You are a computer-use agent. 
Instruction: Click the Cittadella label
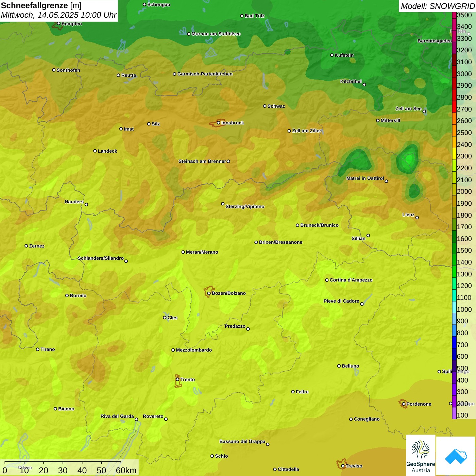click(x=288, y=469)
